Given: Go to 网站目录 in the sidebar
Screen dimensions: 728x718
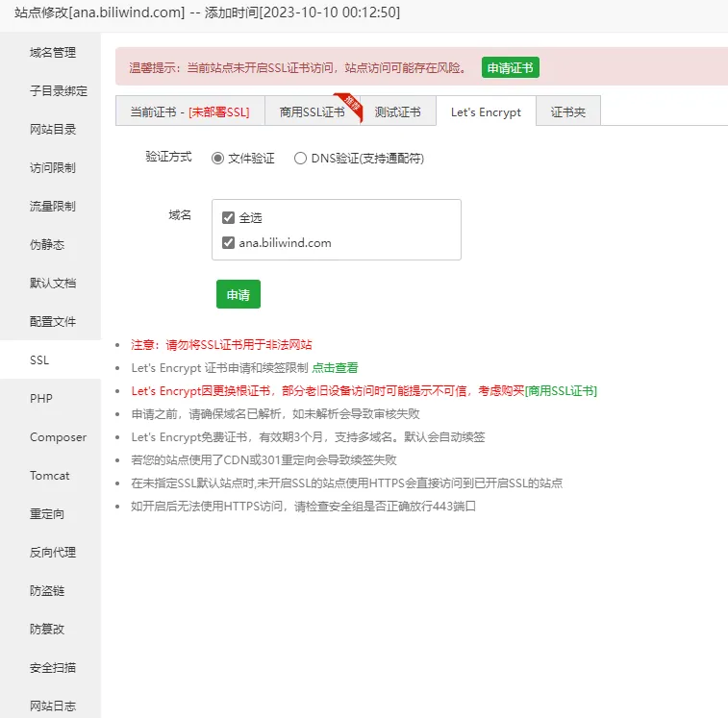Looking at the screenshot, I should pyautogui.click(x=52, y=130).
